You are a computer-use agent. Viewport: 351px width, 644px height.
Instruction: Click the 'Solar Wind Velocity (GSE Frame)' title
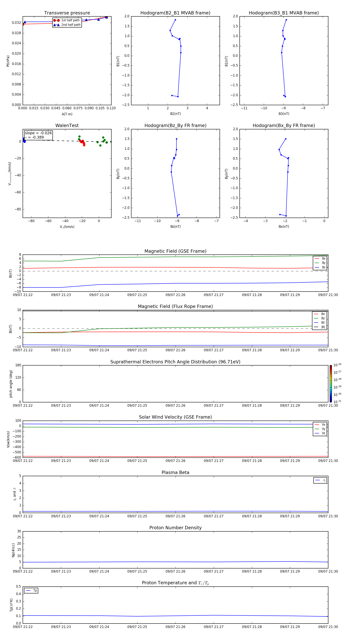(175, 417)
